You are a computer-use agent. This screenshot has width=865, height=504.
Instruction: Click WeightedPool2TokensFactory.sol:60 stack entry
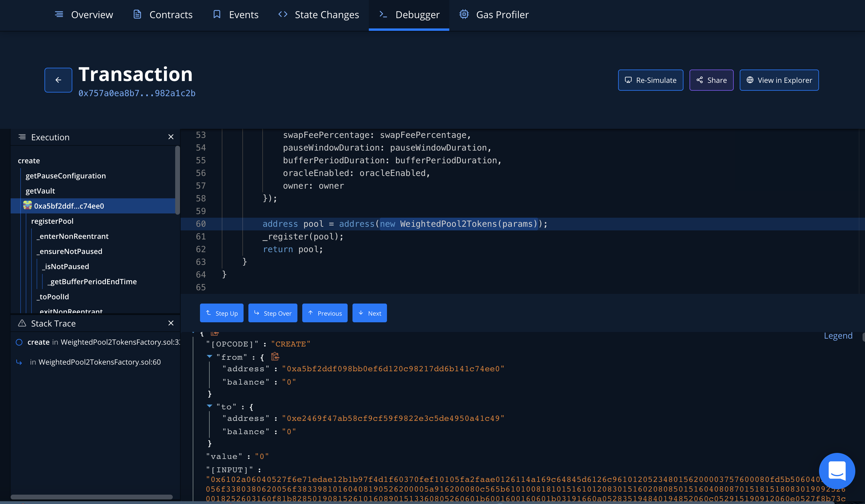(100, 362)
